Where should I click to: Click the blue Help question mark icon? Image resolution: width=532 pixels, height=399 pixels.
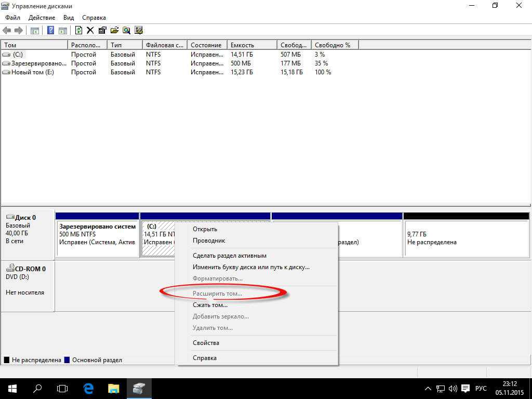pos(51,31)
